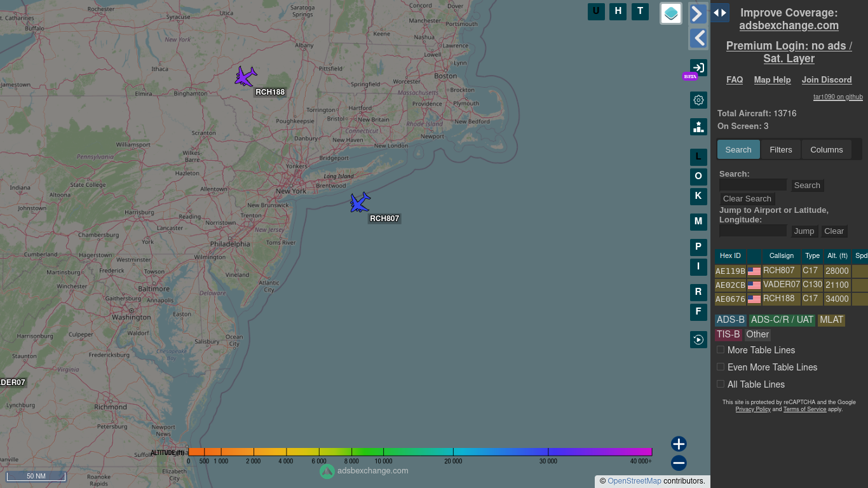Zoom out with the minus button

pos(679,463)
